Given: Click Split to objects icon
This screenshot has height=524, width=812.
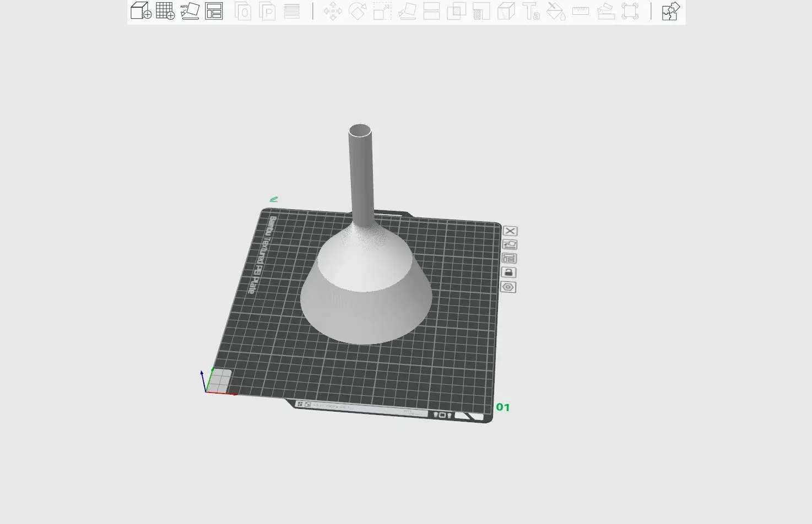Looking at the screenshot, I should (x=243, y=11).
